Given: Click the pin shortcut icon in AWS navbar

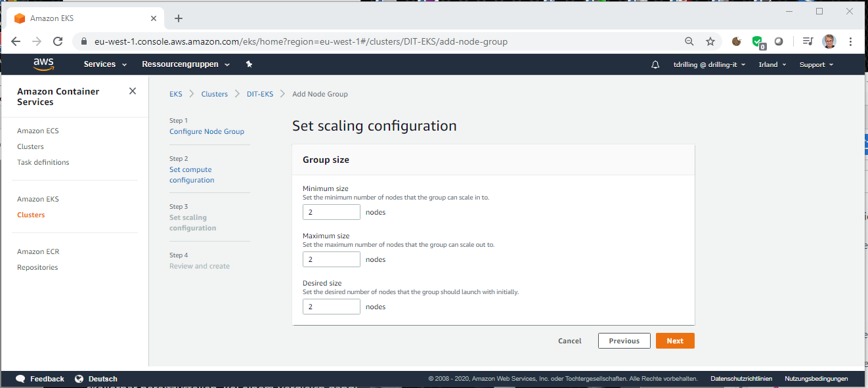Looking at the screenshot, I should 249,64.
